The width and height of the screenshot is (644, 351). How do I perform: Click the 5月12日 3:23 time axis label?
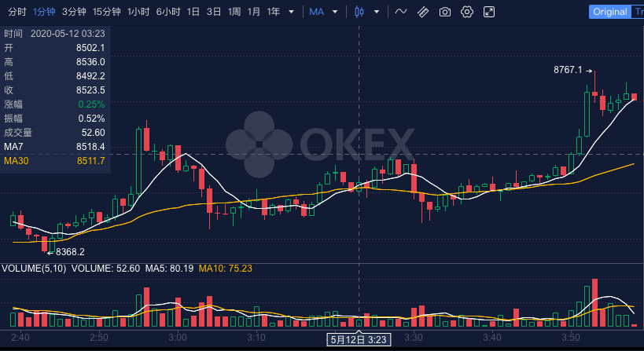point(359,339)
